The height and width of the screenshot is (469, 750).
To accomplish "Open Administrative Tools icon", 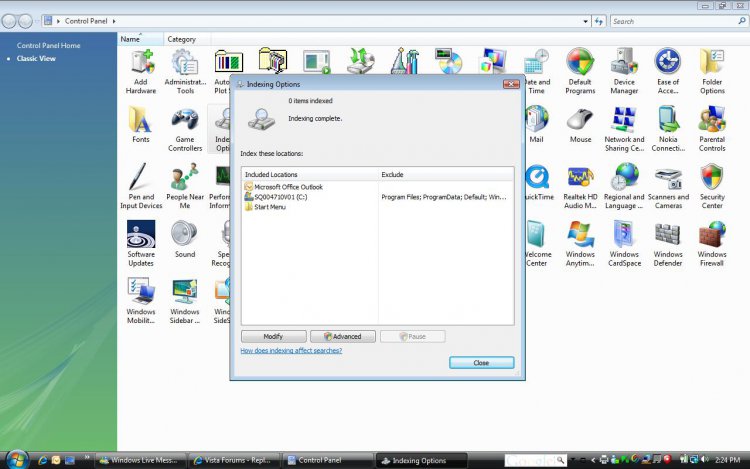I will [185, 72].
